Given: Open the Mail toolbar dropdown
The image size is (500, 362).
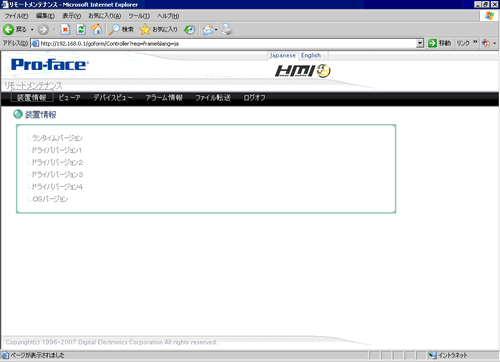Looking at the screenshot, I should pos(216,30).
